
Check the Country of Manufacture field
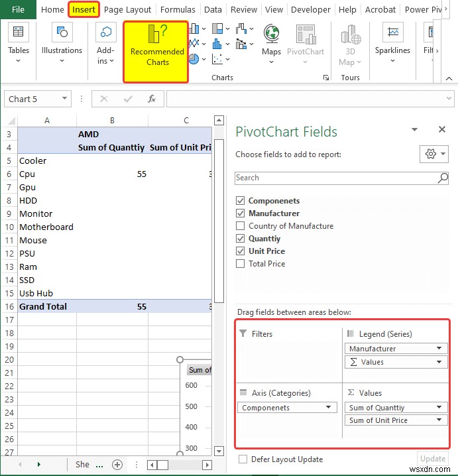[x=240, y=226]
